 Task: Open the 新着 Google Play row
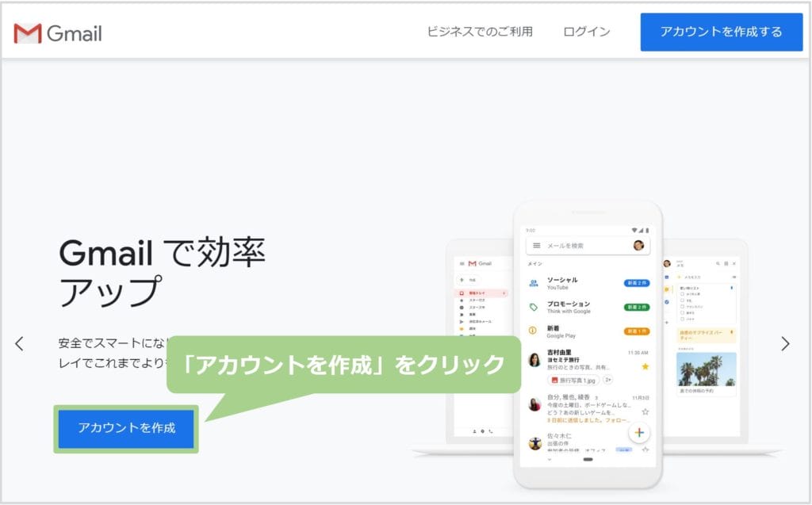click(x=588, y=331)
